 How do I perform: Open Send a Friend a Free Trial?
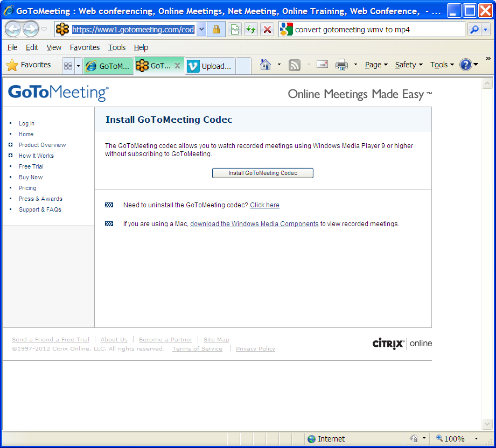(51, 339)
